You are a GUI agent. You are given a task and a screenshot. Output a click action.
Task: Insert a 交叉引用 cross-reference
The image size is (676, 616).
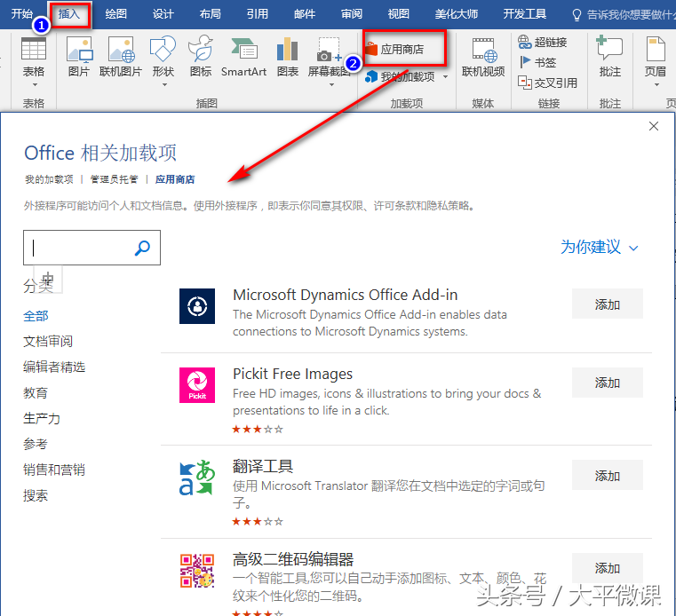pyautogui.click(x=547, y=83)
